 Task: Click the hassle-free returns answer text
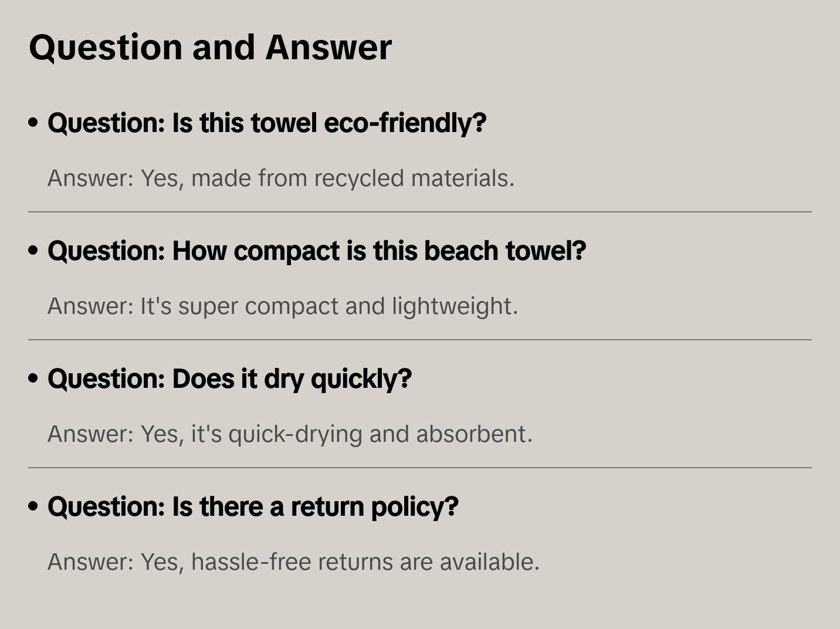point(293,562)
